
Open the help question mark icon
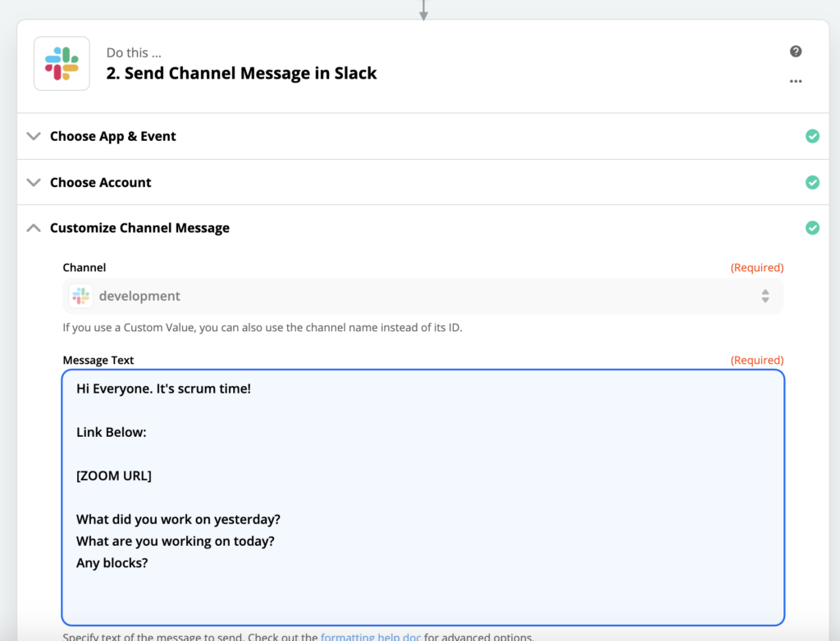pyautogui.click(x=796, y=52)
